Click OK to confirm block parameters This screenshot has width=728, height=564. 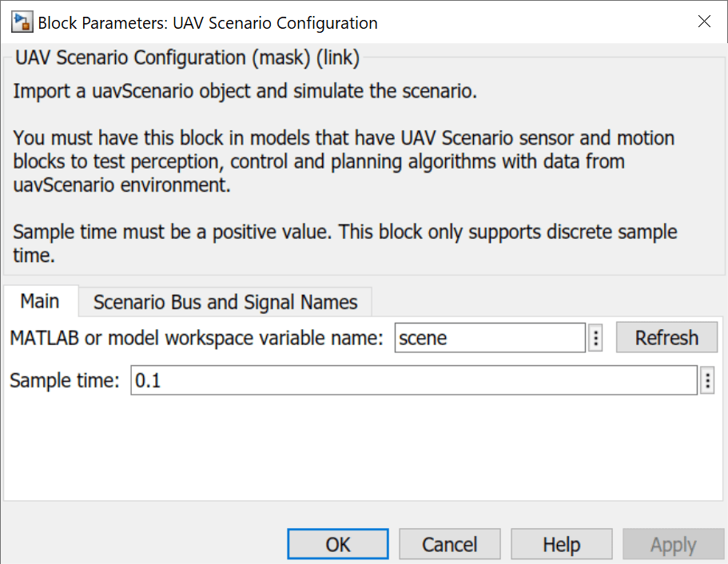click(337, 544)
